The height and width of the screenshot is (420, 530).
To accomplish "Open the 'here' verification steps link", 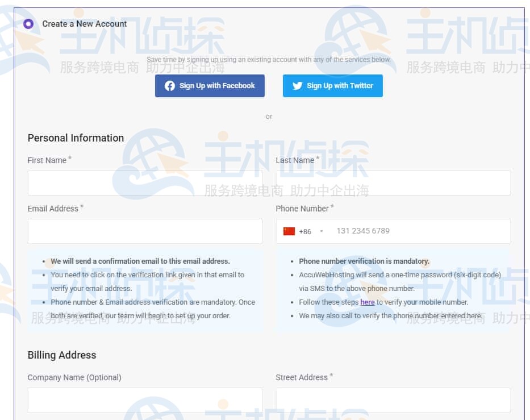I will pyautogui.click(x=367, y=302).
